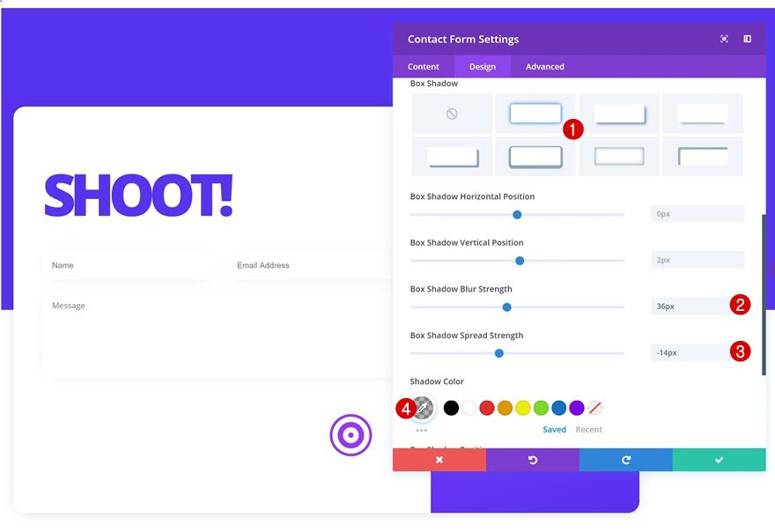775x532 pixels.
Task: Switch to the Advanced tab
Action: tap(544, 66)
